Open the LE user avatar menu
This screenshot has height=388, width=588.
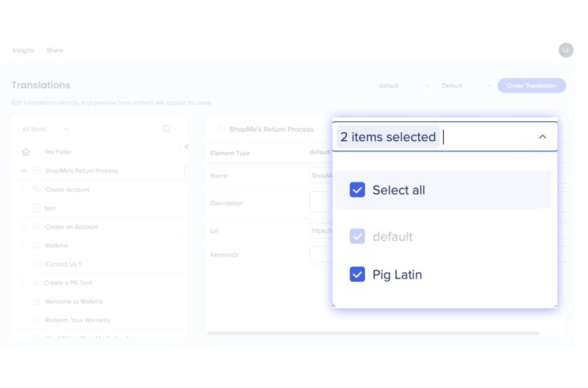coord(566,51)
